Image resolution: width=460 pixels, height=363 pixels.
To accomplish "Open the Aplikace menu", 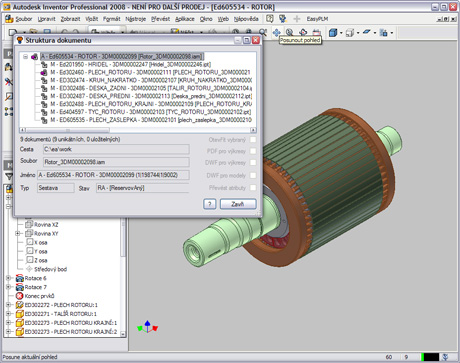I will click(x=185, y=19).
